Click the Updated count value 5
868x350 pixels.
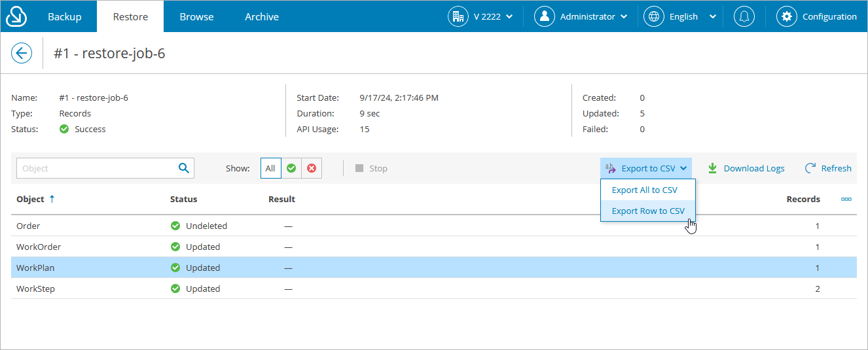click(x=642, y=113)
